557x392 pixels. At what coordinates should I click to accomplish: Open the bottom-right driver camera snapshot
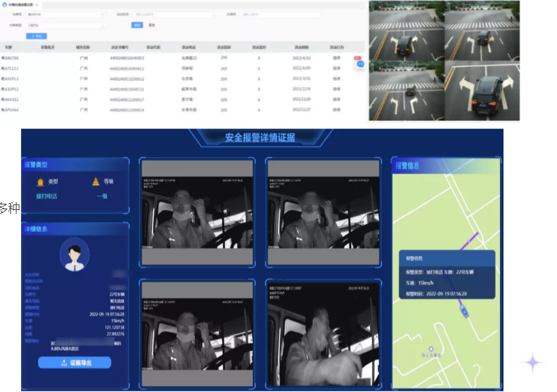(x=323, y=334)
